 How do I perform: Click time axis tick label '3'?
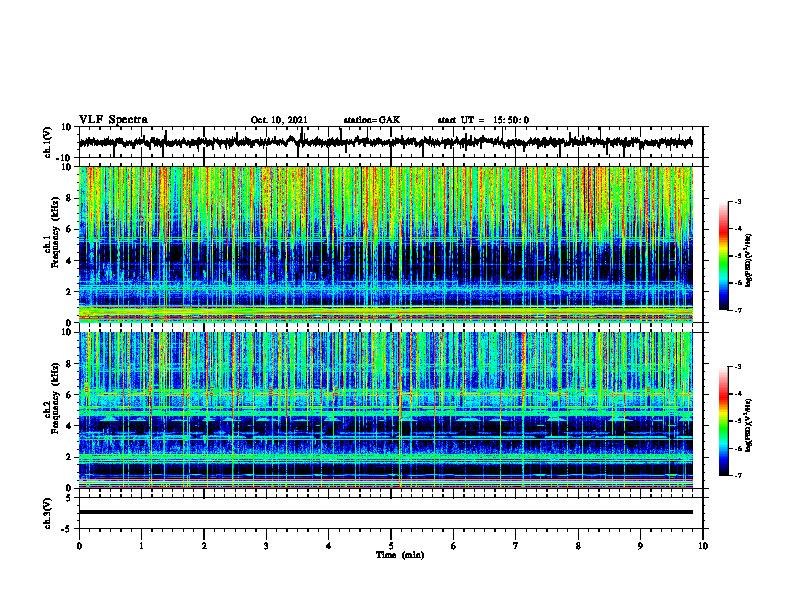pyautogui.click(x=266, y=546)
